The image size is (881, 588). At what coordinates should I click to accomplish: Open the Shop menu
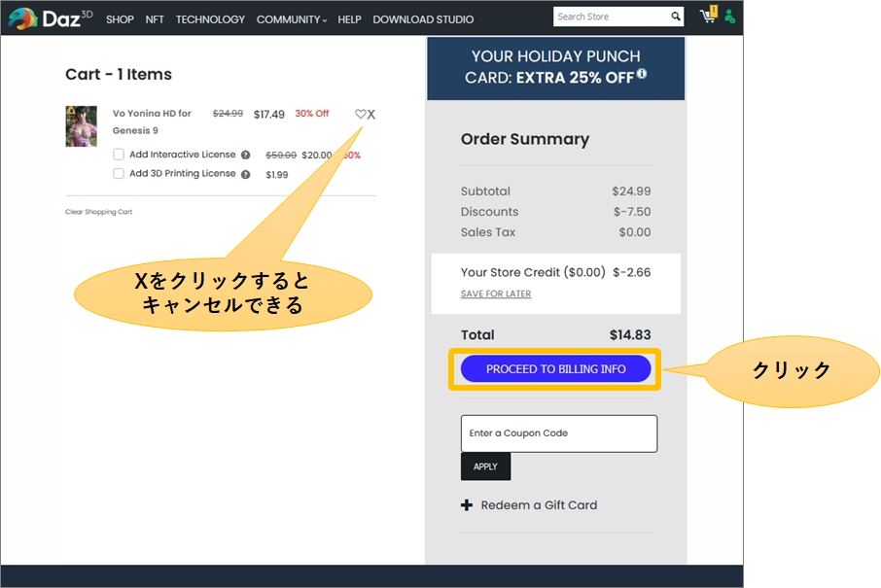(x=120, y=19)
